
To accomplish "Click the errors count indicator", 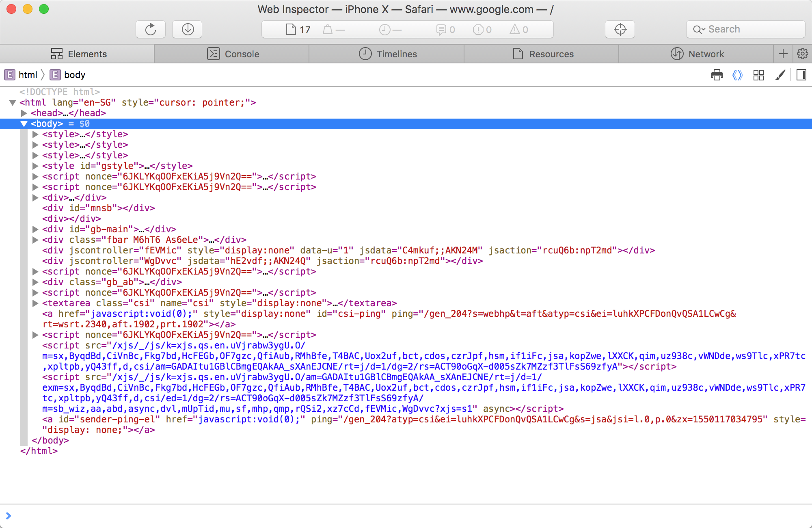I will 482,30.
